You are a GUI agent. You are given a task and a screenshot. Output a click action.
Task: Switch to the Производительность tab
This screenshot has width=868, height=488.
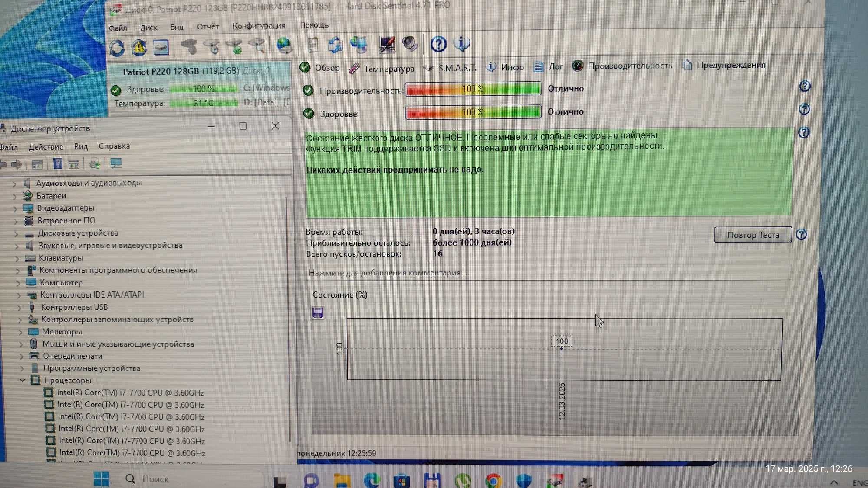pos(622,66)
